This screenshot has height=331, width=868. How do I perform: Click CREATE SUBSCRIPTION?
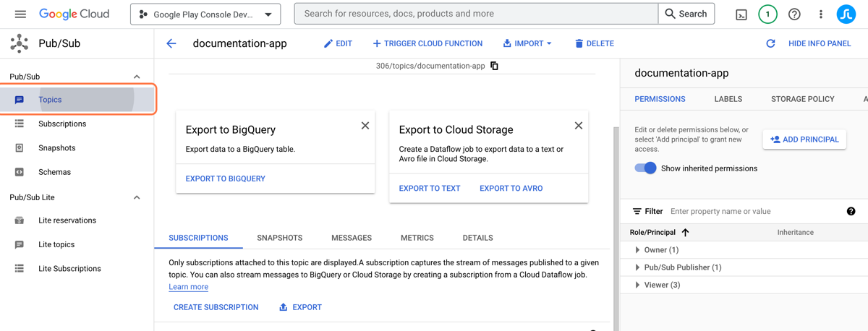coord(216,307)
